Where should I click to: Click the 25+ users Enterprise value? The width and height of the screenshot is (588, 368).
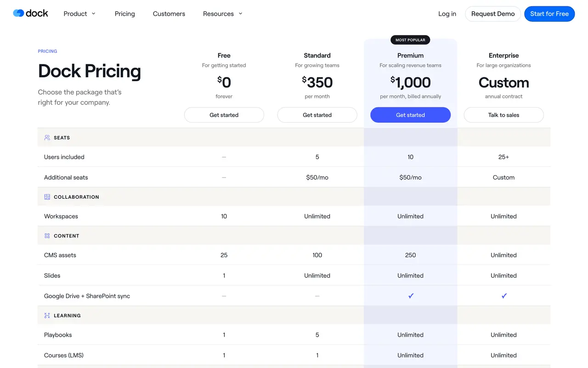(504, 157)
